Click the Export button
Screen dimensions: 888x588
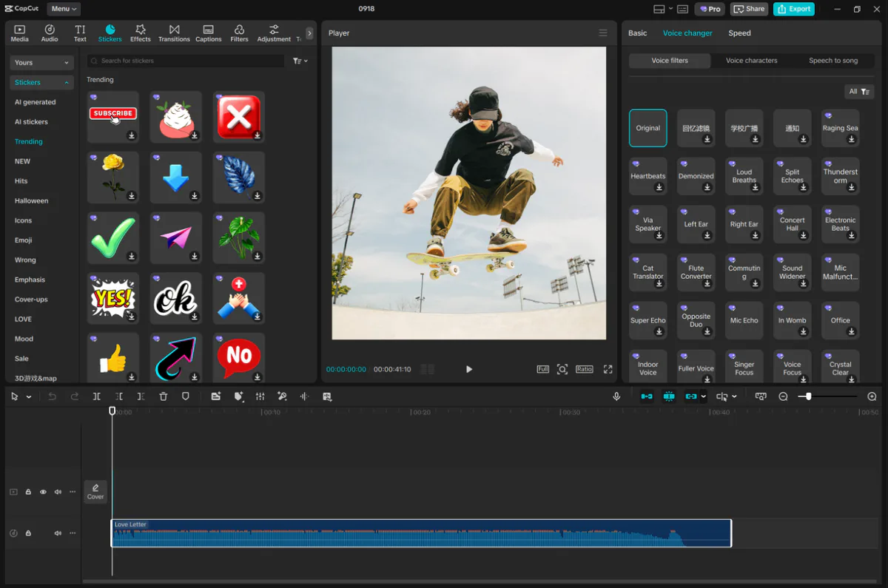tap(793, 8)
